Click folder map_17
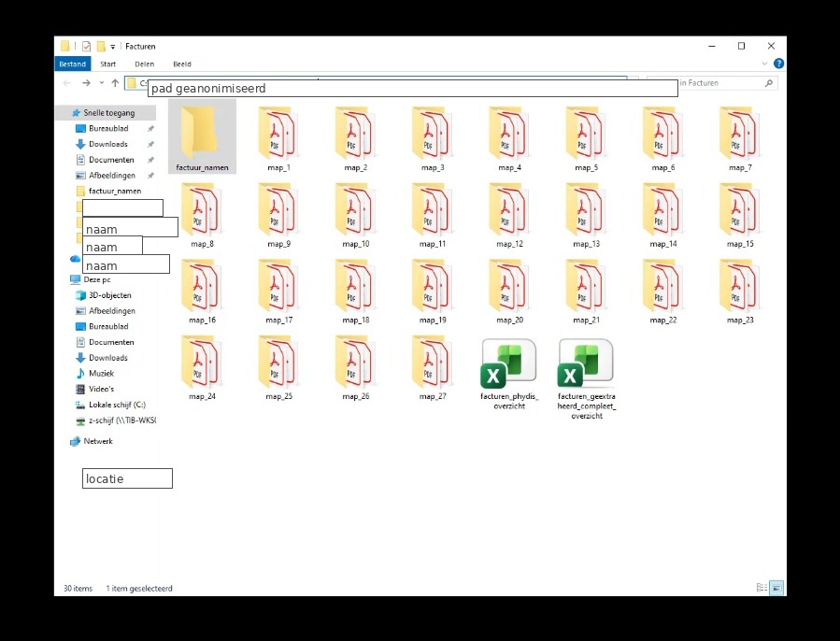This screenshot has width=840, height=641. 278,291
